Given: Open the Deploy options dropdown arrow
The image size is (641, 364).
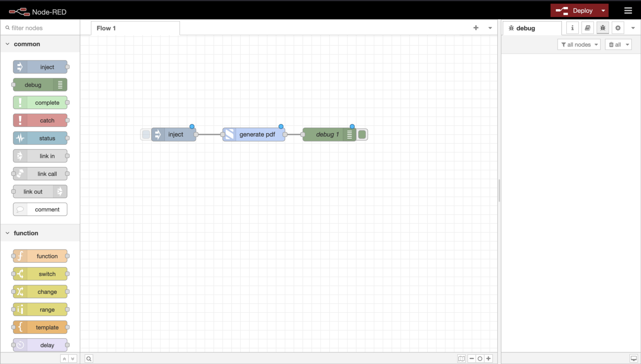Looking at the screenshot, I should tap(603, 11).
